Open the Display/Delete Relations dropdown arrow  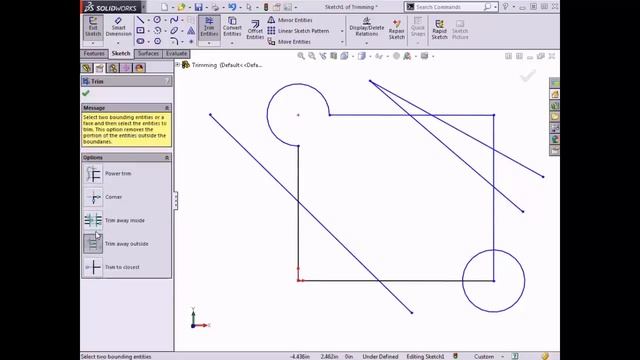coord(367,43)
